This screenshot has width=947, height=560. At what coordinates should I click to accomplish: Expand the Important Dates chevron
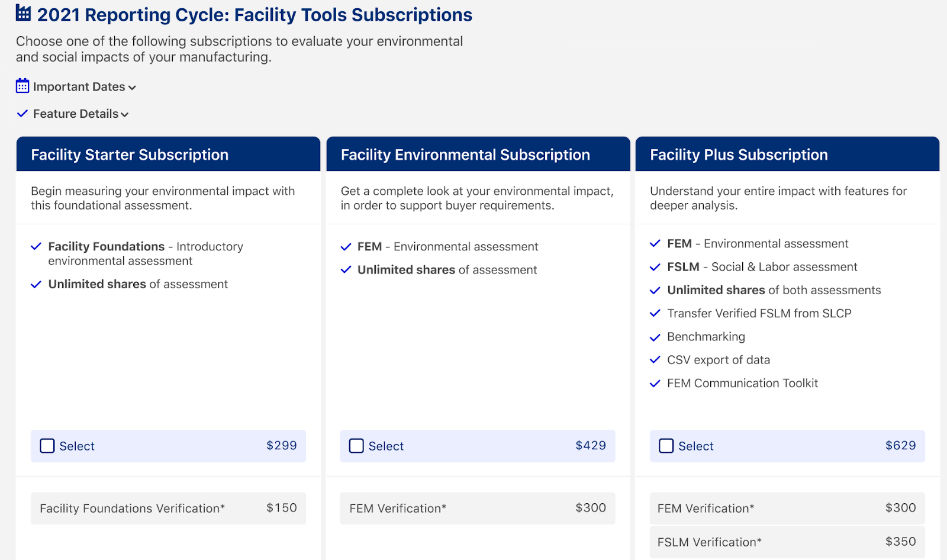pos(132,88)
